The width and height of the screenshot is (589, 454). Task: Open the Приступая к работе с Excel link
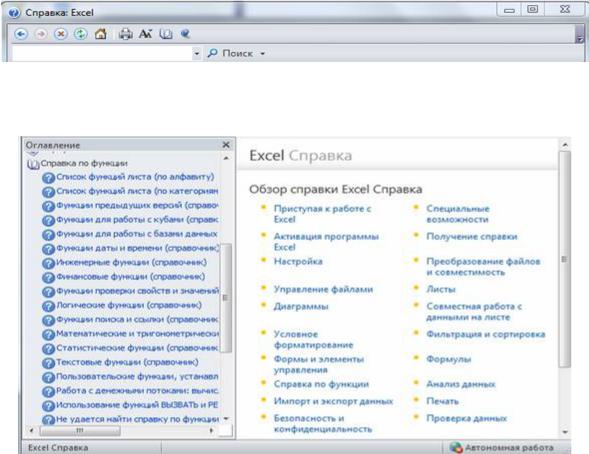(x=323, y=214)
